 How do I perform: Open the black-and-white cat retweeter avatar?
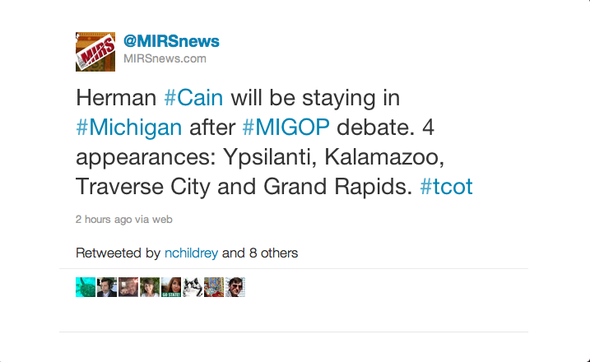(x=193, y=287)
